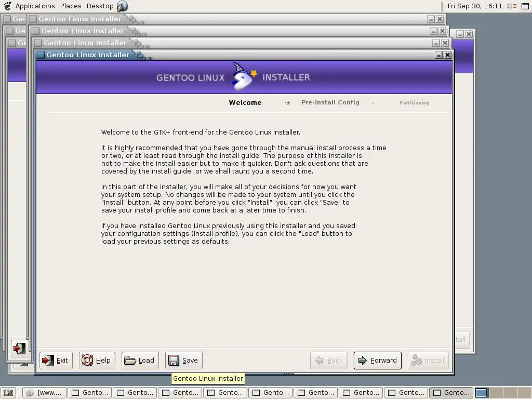Viewport: 532px width, 399px height.
Task: Open the Desktop menu
Action: pyautogui.click(x=100, y=6)
